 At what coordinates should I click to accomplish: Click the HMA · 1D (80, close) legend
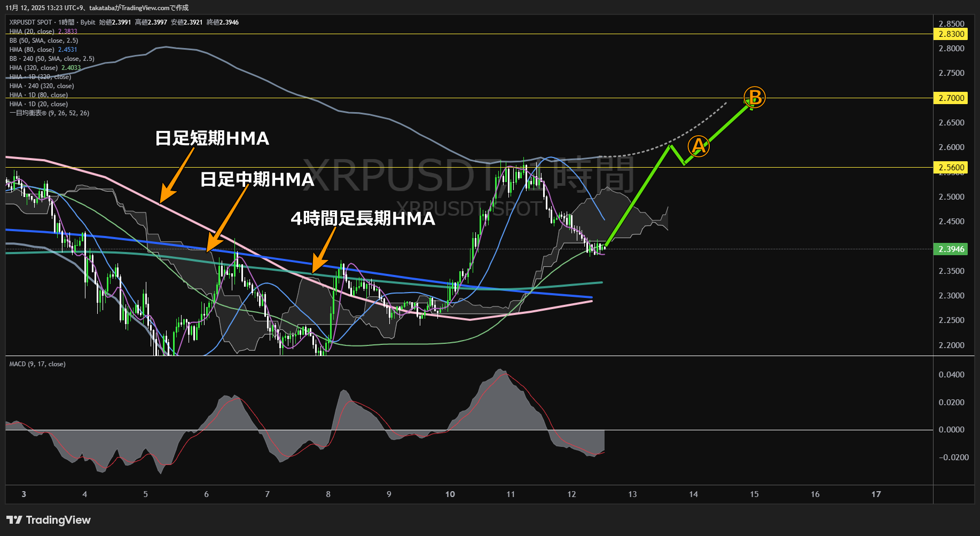click(x=38, y=95)
